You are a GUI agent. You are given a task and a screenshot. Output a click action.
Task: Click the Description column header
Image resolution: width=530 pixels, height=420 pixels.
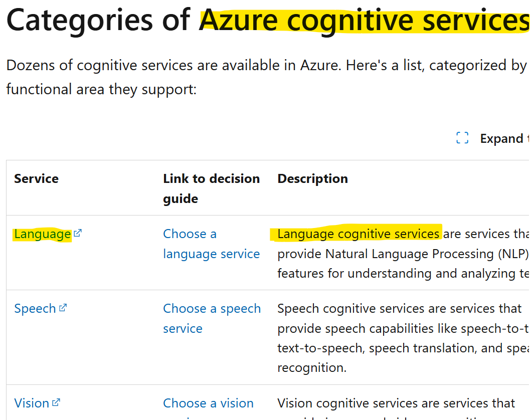pos(313,178)
